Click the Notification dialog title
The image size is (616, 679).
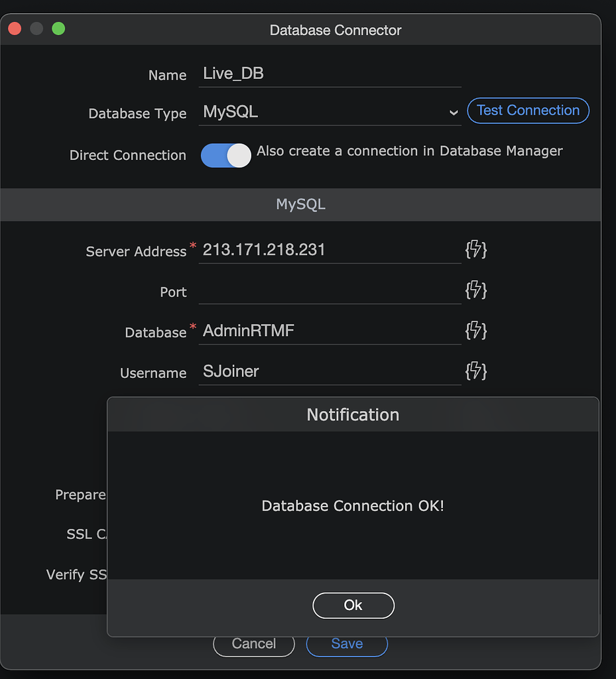353,415
